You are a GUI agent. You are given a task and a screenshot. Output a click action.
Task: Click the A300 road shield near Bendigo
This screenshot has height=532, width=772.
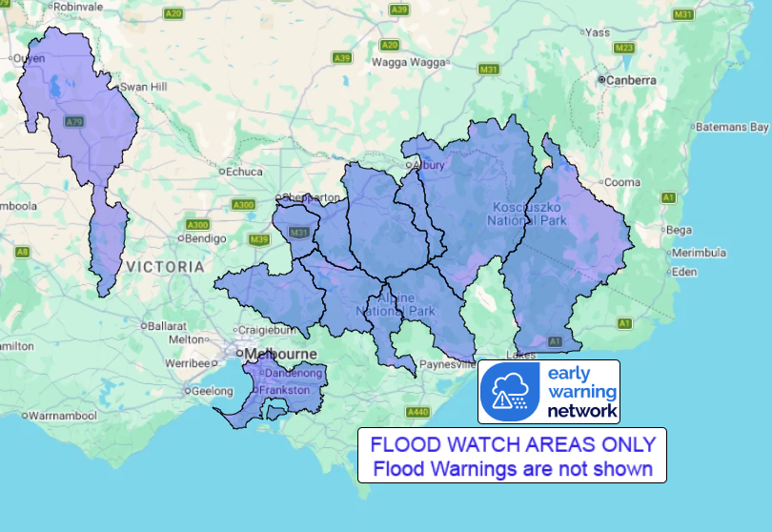click(197, 225)
